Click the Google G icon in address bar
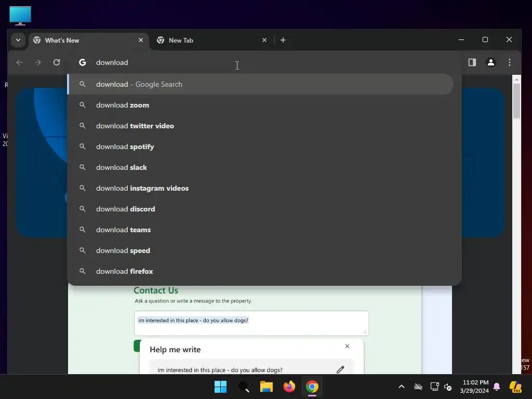This screenshot has width=532, height=399. click(x=83, y=62)
